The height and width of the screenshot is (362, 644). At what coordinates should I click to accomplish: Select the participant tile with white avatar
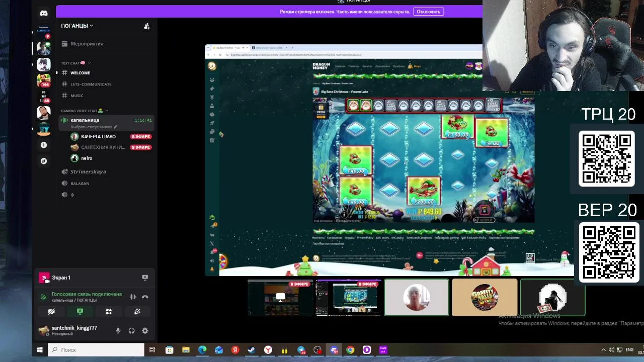pyautogui.click(x=417, y=298)
